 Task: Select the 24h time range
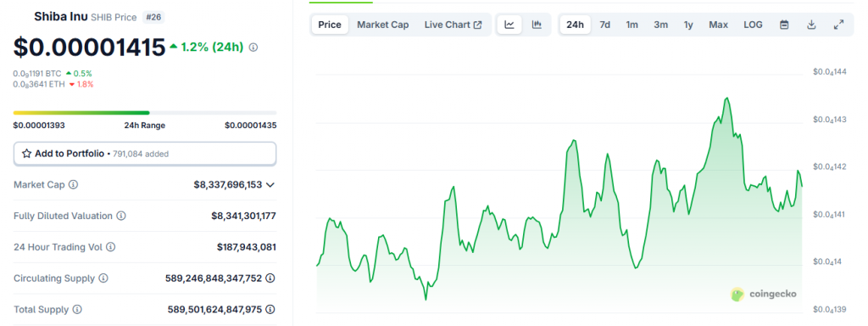pos(576,25)
